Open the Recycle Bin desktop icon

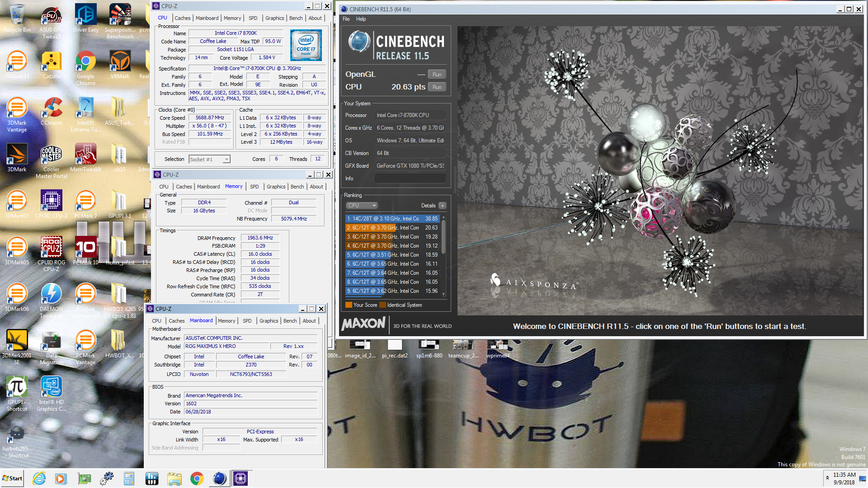(17, 19)
